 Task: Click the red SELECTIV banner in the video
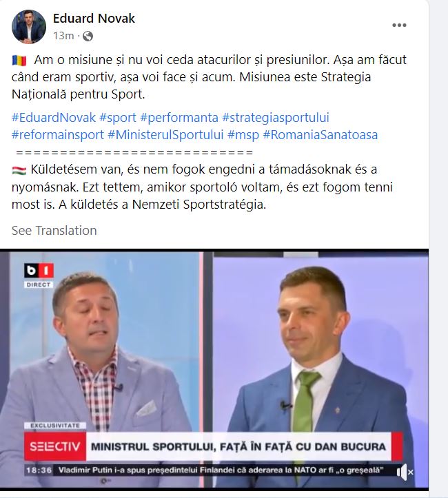(x=55, y=446)
